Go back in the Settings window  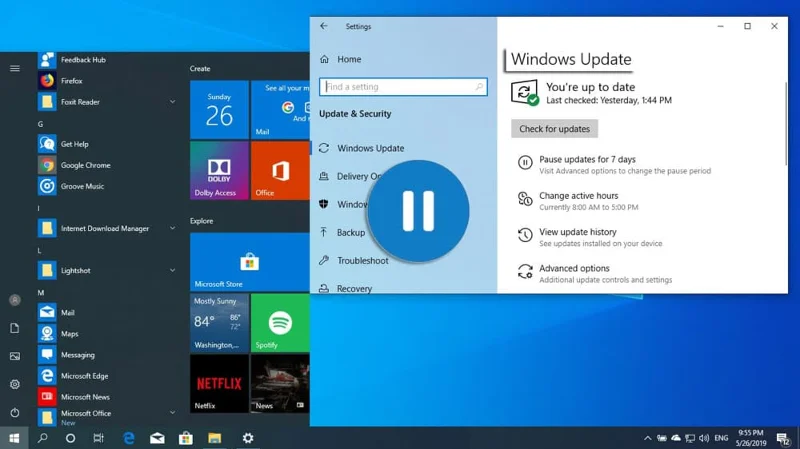point(324,26)
